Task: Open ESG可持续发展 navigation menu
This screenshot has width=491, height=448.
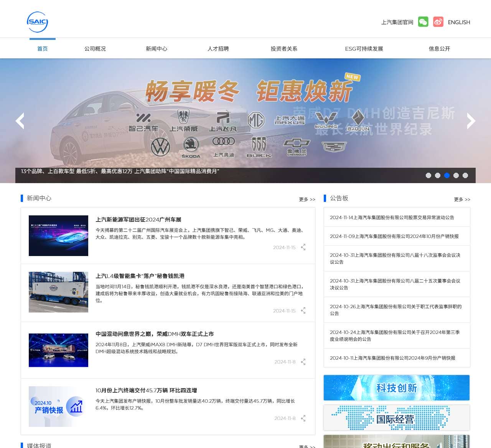Action: [x=364, y=49]
